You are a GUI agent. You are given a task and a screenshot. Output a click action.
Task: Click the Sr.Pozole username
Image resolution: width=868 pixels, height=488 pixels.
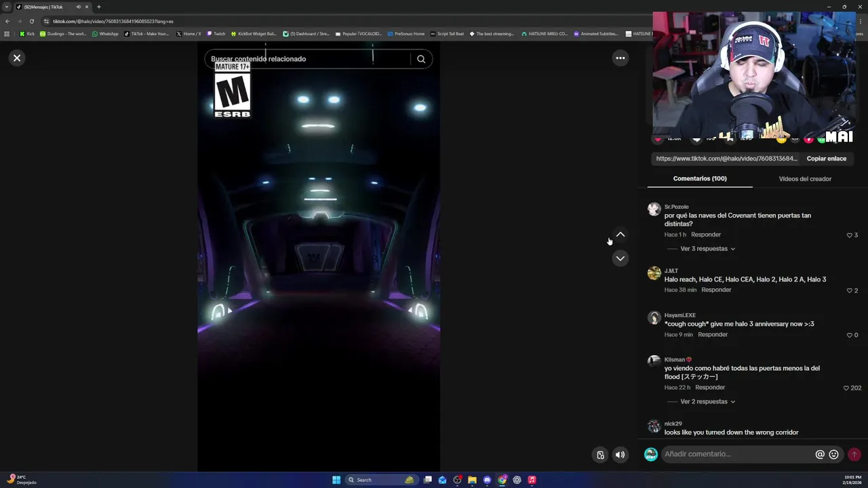coord(676,207)
